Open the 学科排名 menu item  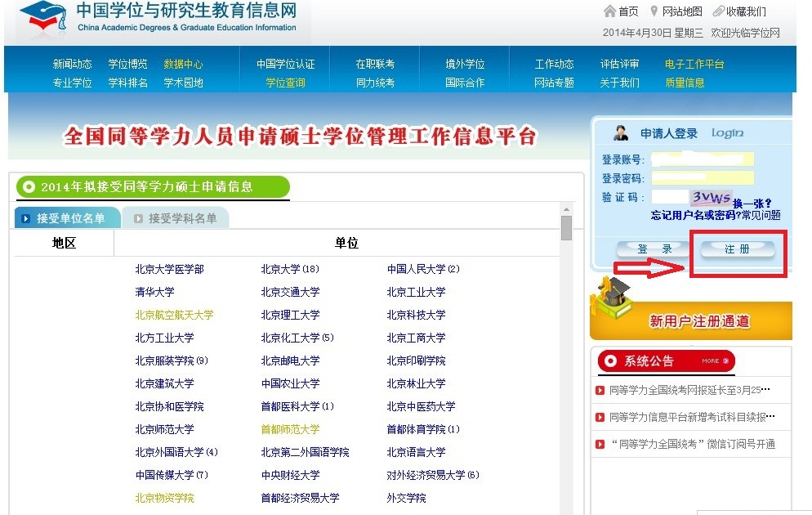[127, 83]
